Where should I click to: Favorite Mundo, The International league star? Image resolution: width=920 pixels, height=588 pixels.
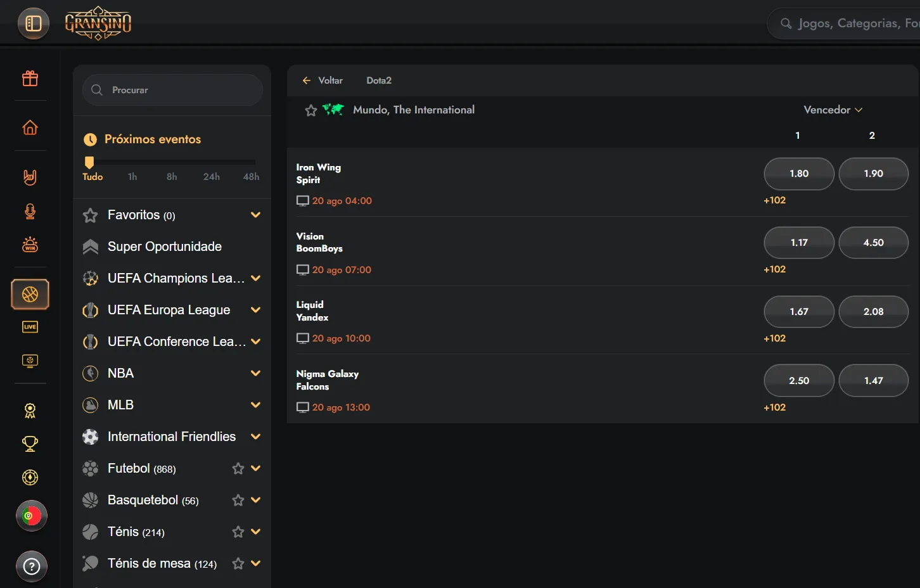(x=311, y=110)
